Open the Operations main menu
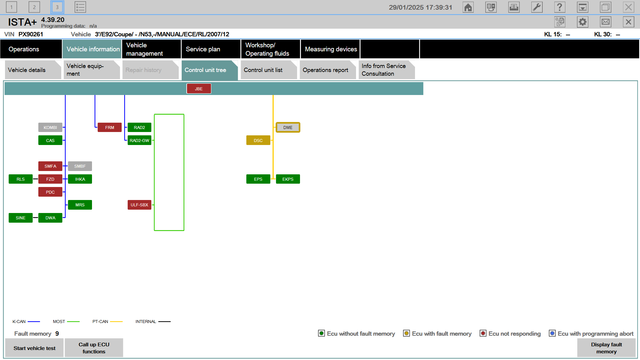This screenshot has height=360, width=640. pyautogui.click(x=31, y=49)
